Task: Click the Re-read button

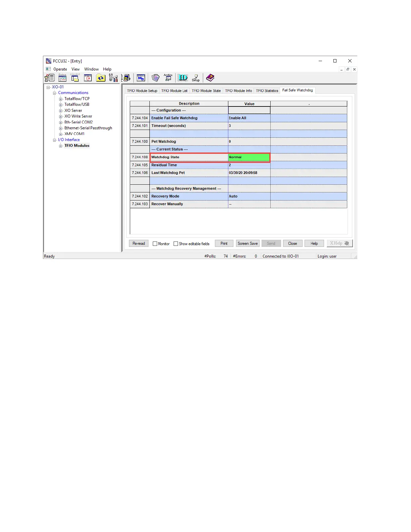Action: (139, 243)
